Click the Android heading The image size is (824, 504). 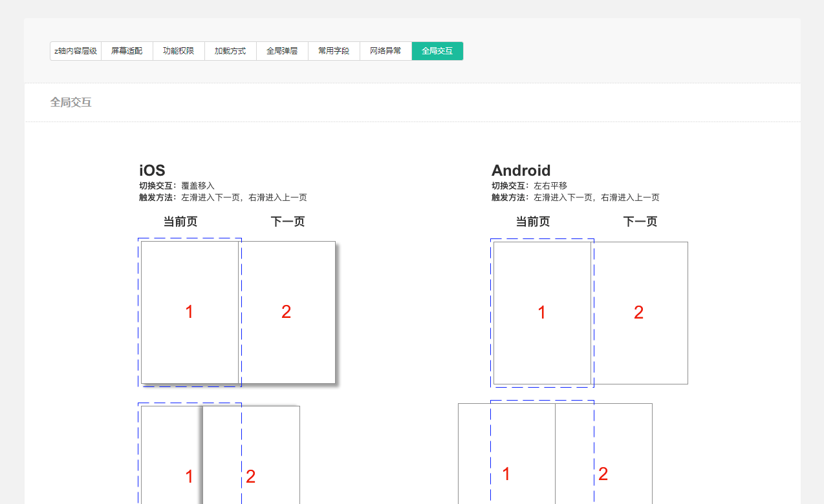click(521, 171)
